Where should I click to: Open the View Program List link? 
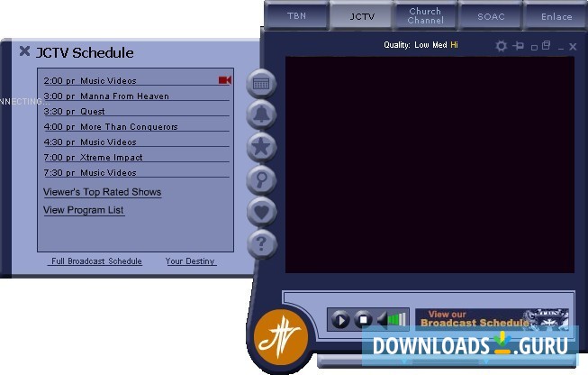tap(83, 210)
